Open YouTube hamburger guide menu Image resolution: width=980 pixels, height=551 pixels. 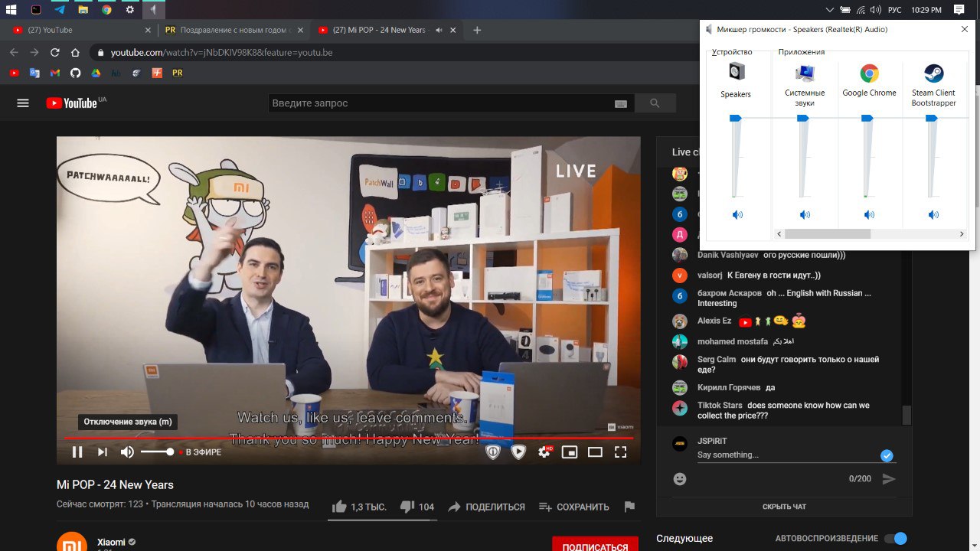(x=23, y=103)
